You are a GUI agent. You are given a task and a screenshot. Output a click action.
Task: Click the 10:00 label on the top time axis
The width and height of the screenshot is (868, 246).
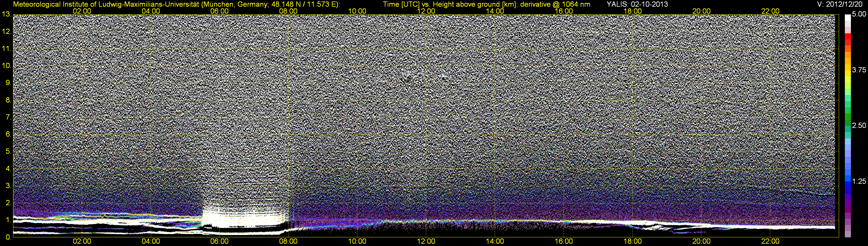(x=357, y=11)
